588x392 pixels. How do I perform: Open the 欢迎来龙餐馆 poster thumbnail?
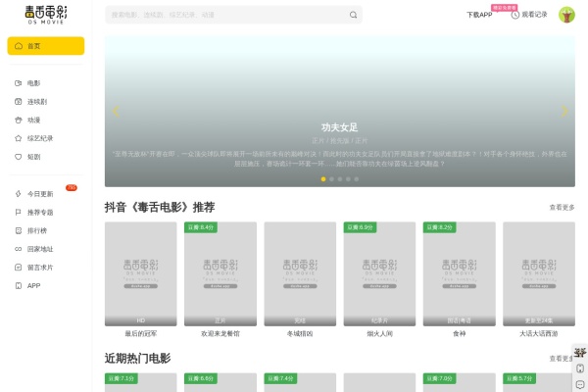point(220,273)
